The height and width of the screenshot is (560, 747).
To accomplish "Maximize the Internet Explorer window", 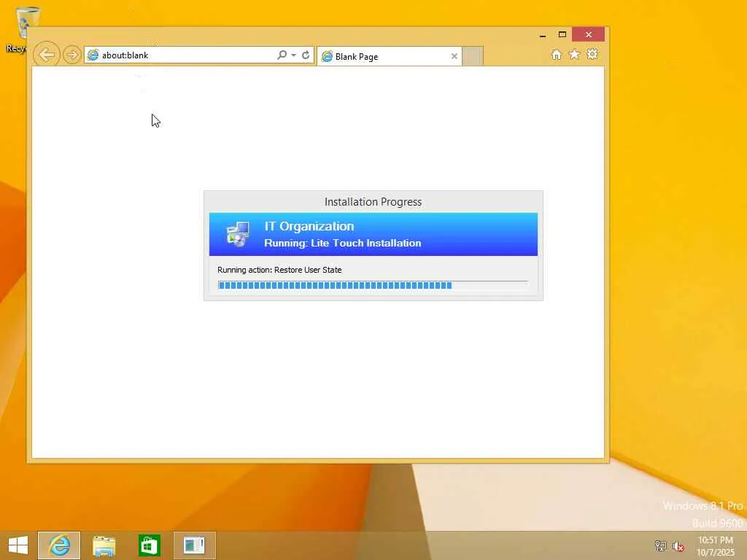I will (x=562, y=35).
